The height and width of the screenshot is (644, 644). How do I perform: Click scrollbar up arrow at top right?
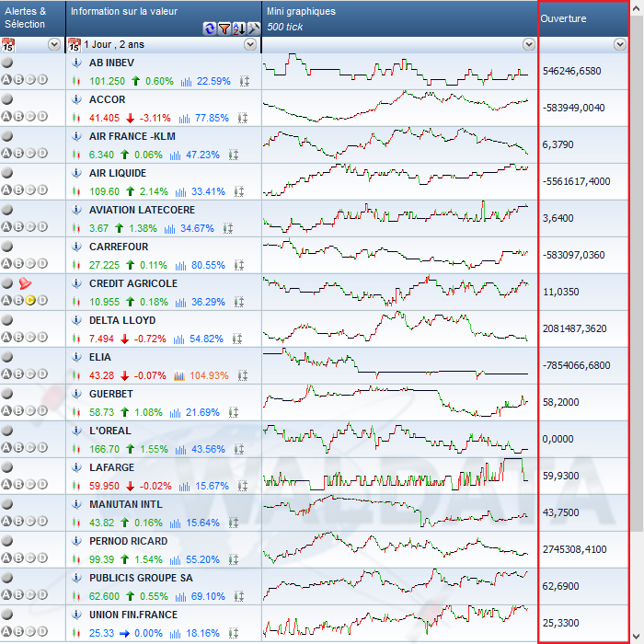coord(637,9)
